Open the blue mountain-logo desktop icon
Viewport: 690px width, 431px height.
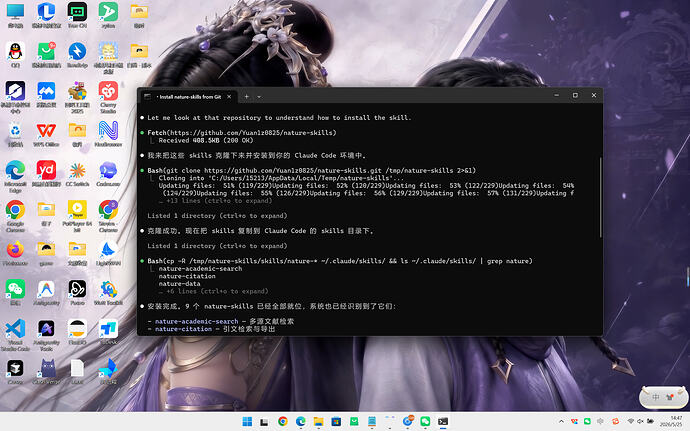[46, 91]
